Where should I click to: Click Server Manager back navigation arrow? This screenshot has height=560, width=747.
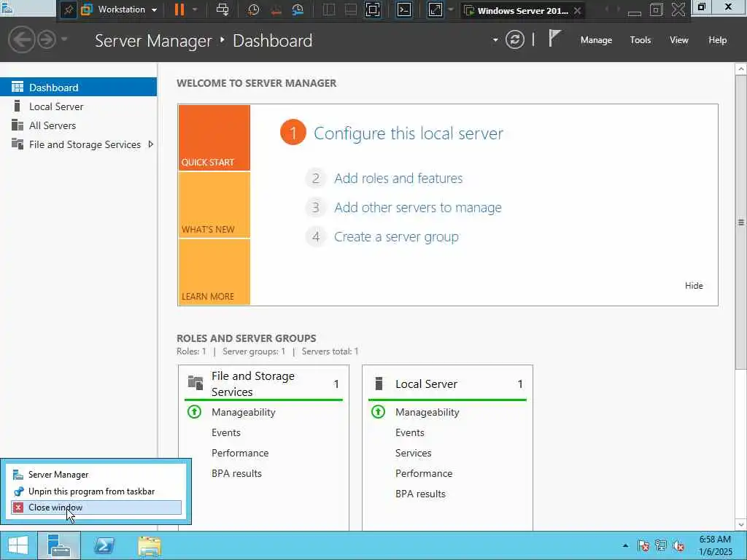click(21, 39)
